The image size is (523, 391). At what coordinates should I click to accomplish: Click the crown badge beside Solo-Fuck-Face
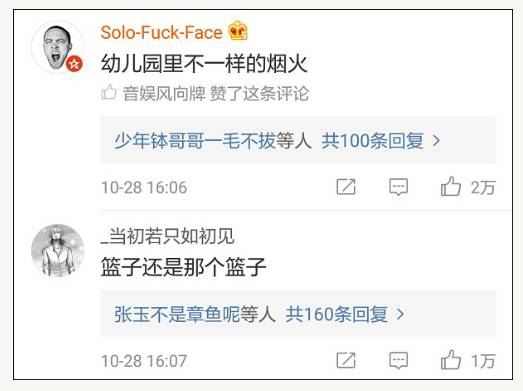click(238, 31)
